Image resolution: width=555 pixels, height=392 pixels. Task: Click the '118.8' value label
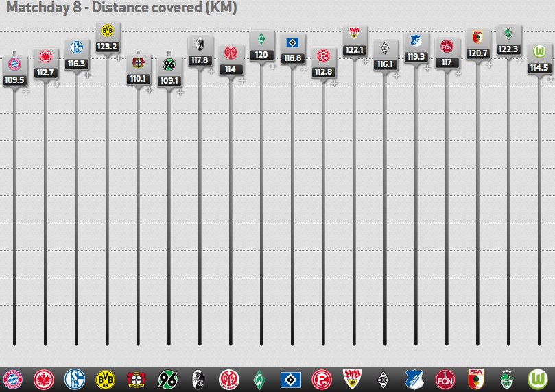coord(292,58)
